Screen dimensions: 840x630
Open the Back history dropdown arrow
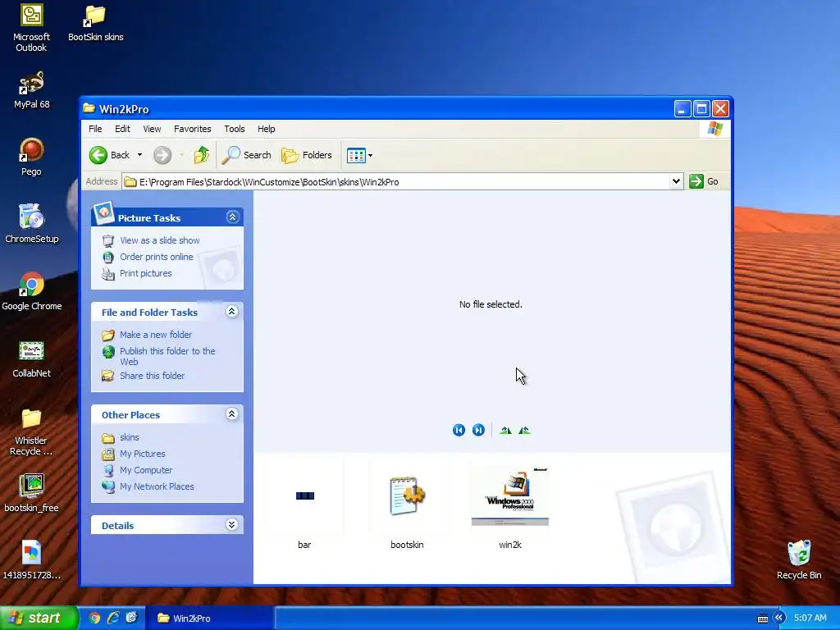pyautogui.click(x=139, y=155)
